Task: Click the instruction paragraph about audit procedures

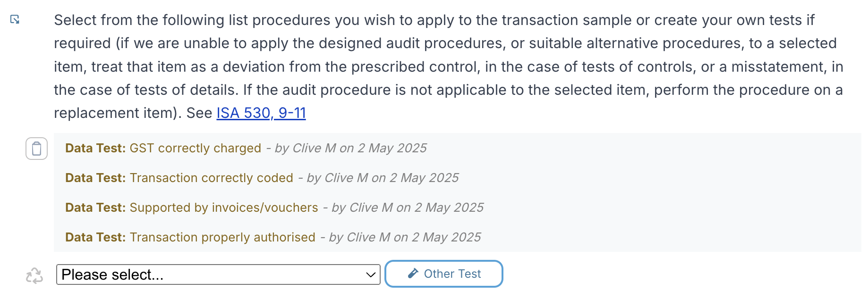Action: [449, 66]
